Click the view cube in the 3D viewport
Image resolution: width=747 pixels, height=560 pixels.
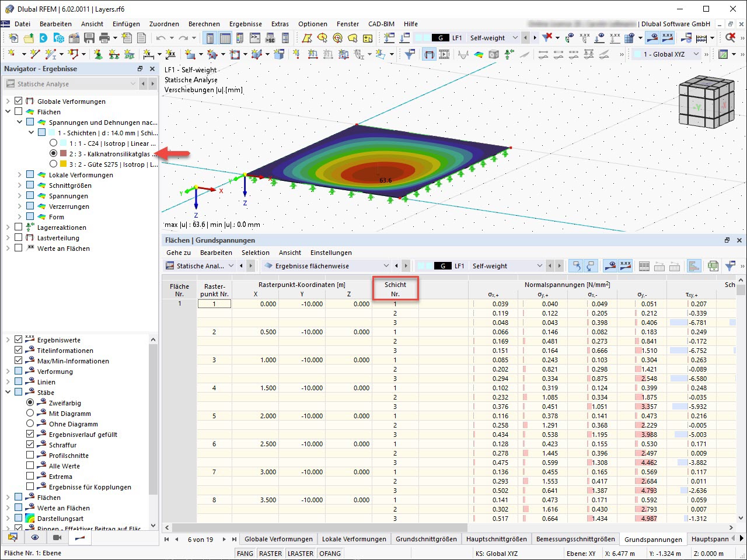706,102
